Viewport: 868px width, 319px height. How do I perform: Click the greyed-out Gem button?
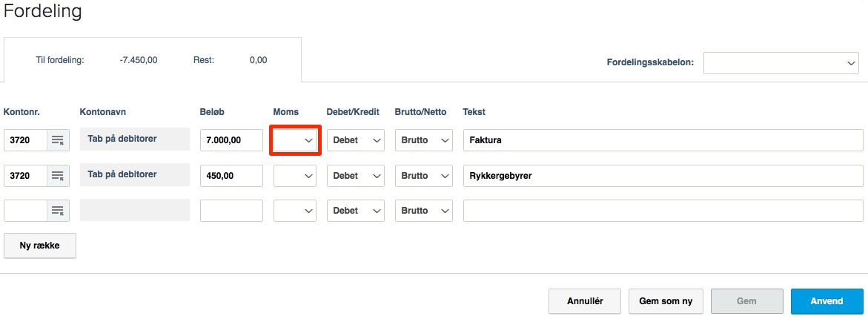tap(746, 301)
